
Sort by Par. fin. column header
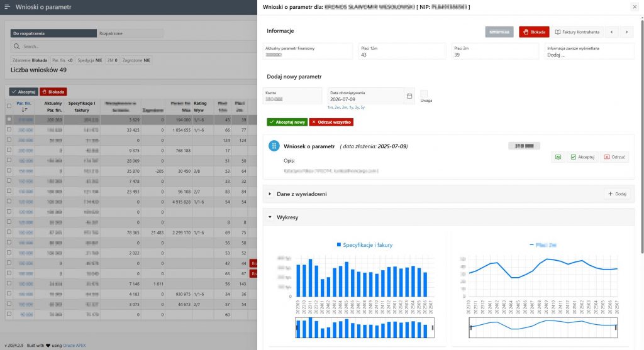[24, 104]
